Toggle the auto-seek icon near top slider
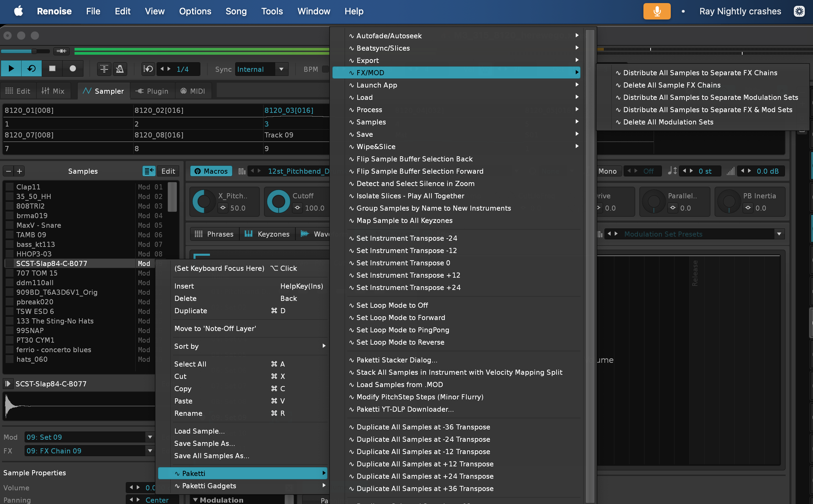Image resolution: width=813 pixels, height=504 pixels. tap(62, 51)
